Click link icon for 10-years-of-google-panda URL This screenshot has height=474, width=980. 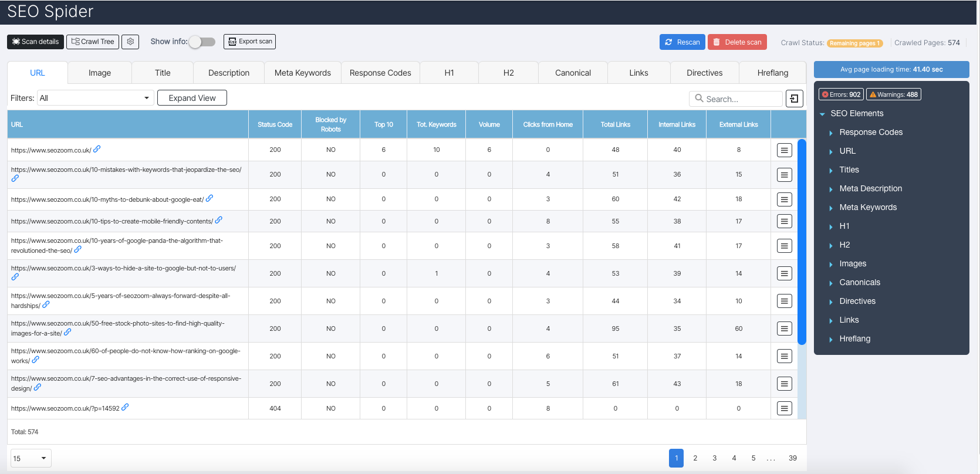click(x=77, y=249)
